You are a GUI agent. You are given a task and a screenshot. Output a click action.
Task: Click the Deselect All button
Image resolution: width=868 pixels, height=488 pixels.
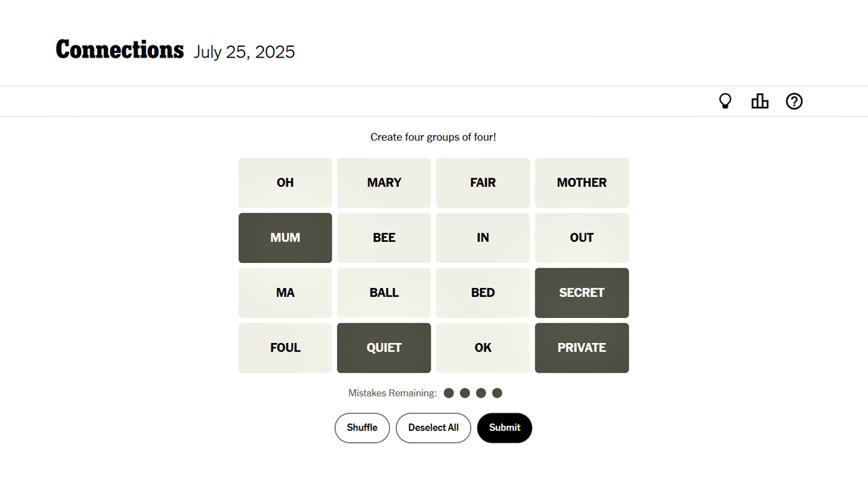point(433,428)
